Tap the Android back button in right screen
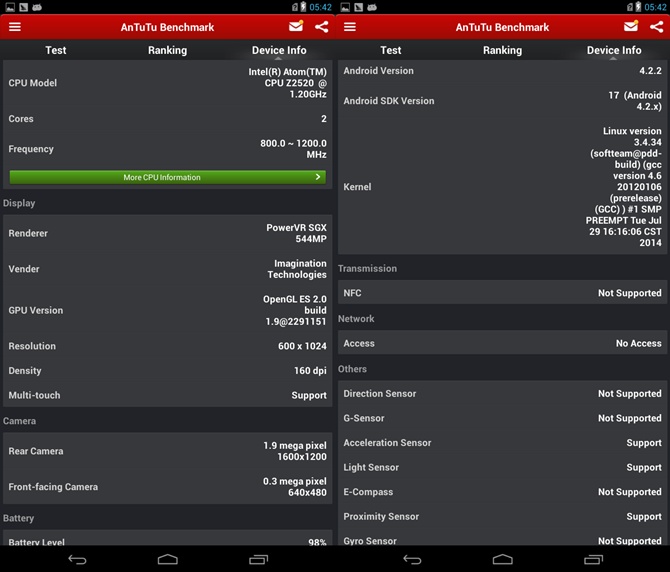The width and height of the screenshot is (670, 572). [x=412, y=559]
